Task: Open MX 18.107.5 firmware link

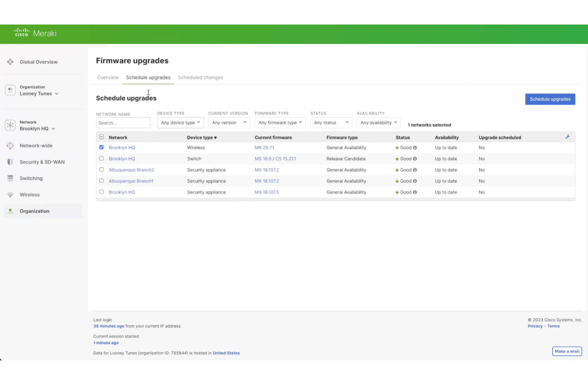Action: pos(267,192)
